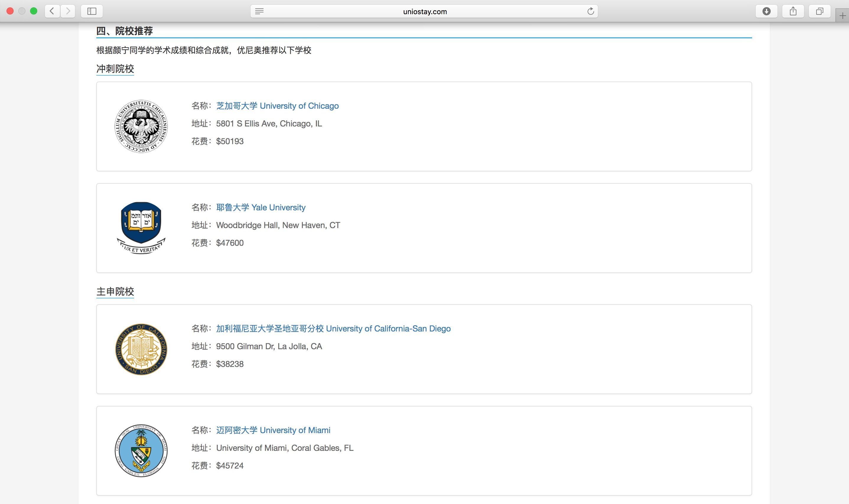
Task: Open 芝加哥大学 University of Chicago link
Action: click(277, 106)
